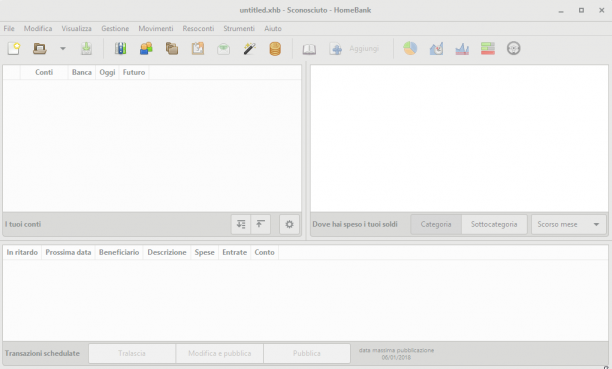Screen dimensions: 612x369
Task: Open the currencies coin stack icon
Action: coord(275,49)
